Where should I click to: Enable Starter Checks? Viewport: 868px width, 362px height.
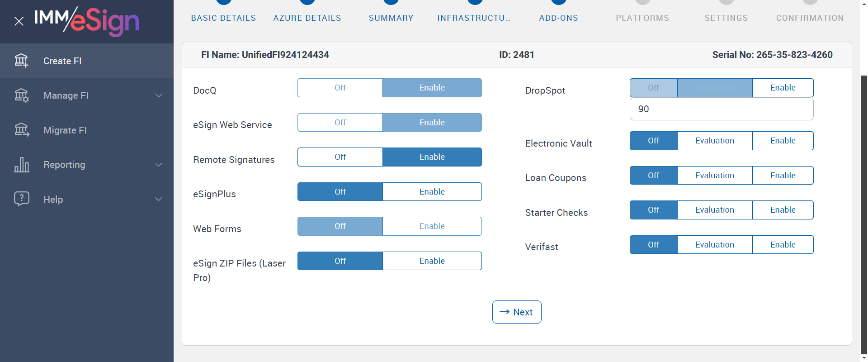click(783, 210)
